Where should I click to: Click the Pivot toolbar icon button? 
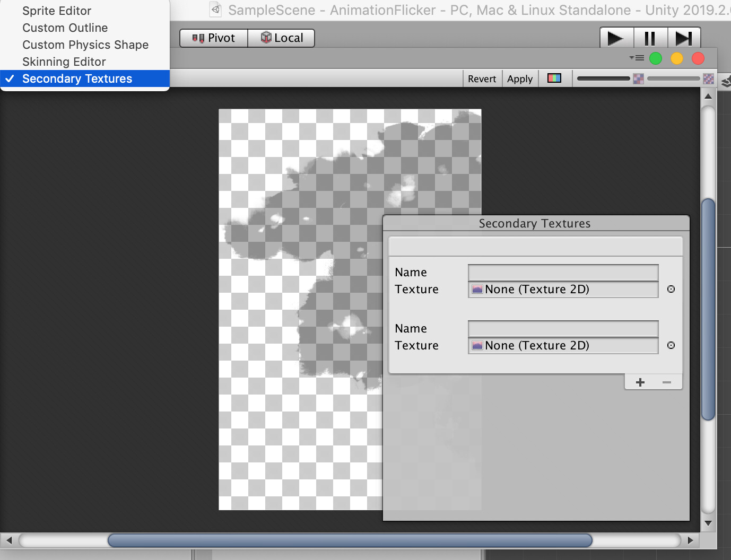point(213,38)
